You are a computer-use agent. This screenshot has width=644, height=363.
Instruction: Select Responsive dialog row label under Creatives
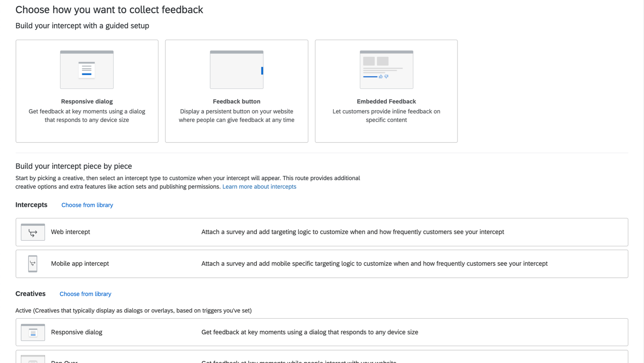tap(77, 332)
